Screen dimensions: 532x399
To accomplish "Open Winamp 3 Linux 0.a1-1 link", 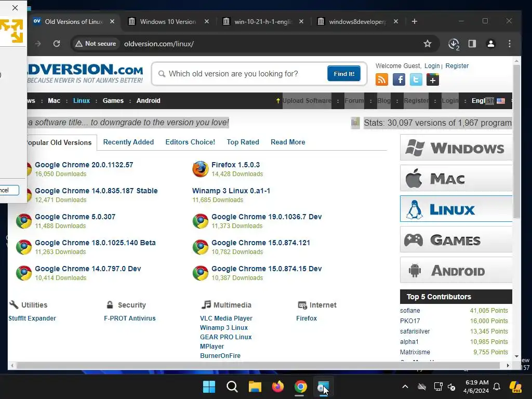I will click(231, 191).
